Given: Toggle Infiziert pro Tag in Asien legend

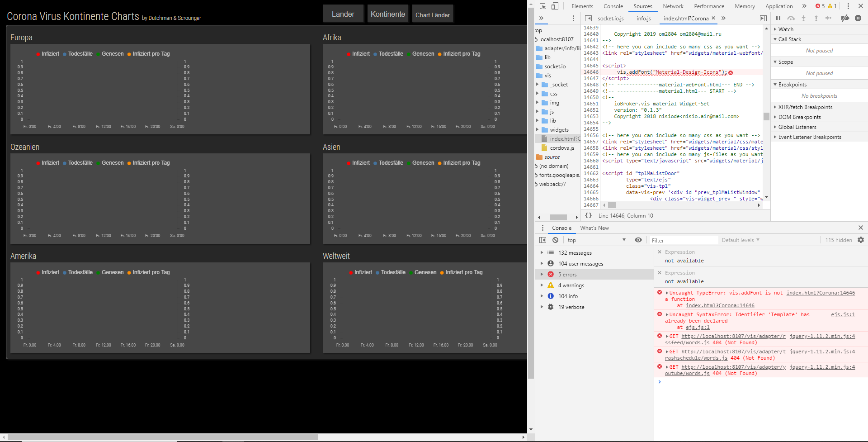Looking at the screenshot, I should [x=459, y=163].
